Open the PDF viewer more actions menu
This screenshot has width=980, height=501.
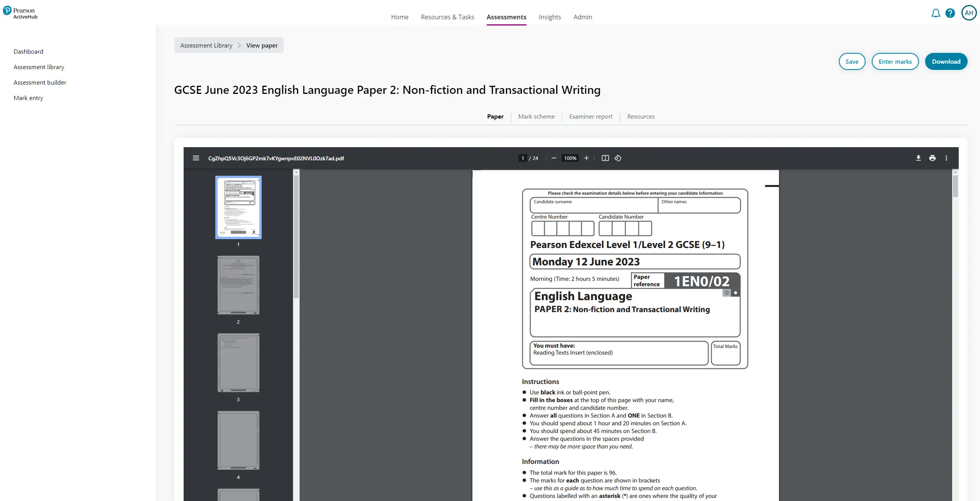click(x=946, y=158)
